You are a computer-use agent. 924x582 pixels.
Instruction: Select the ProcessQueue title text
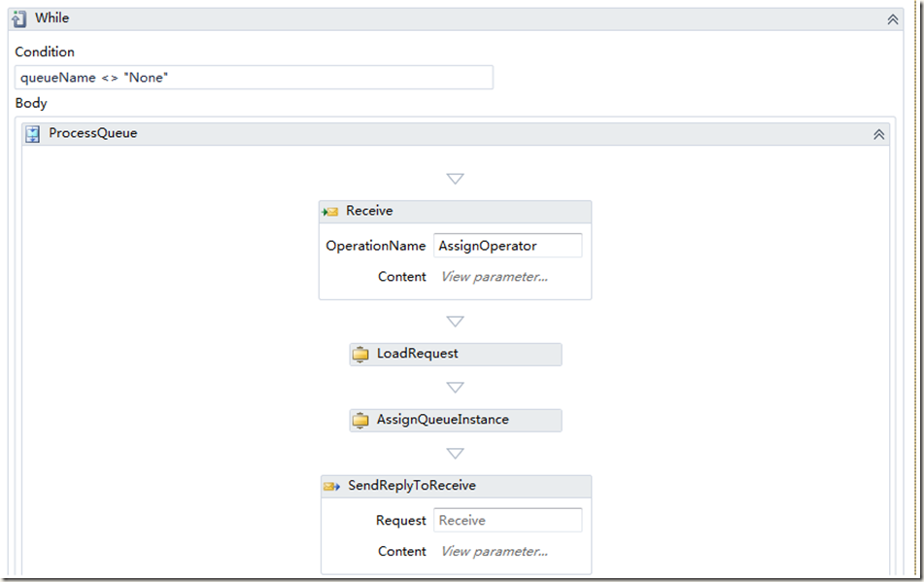coord(93,133)
